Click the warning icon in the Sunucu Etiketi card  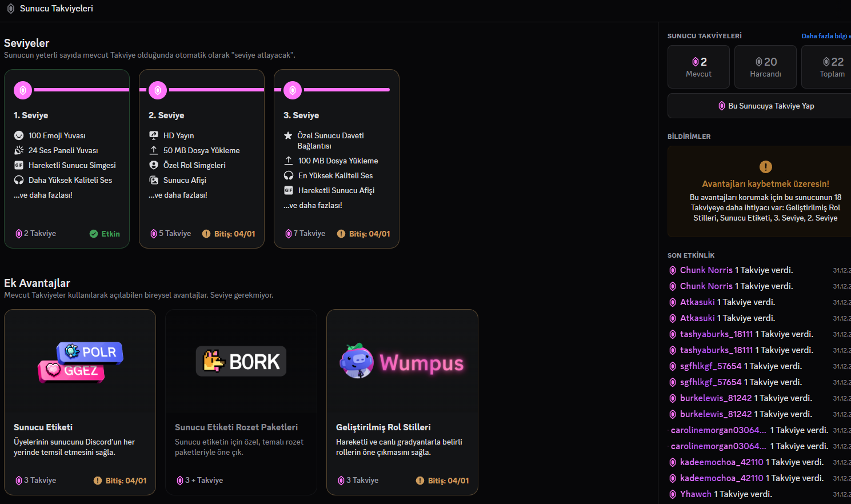pyautogui.click(x=98, y=481)
